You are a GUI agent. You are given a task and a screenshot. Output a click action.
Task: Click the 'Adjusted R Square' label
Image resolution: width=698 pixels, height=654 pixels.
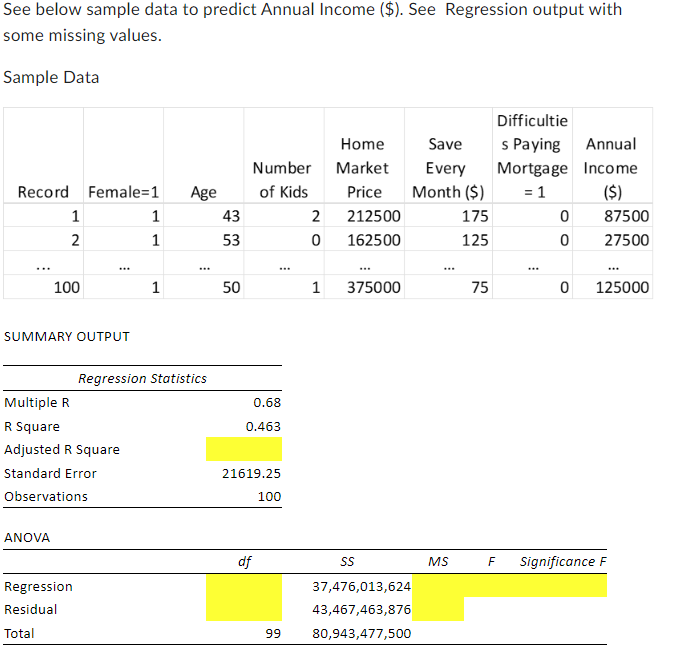[x=62, y=450]
